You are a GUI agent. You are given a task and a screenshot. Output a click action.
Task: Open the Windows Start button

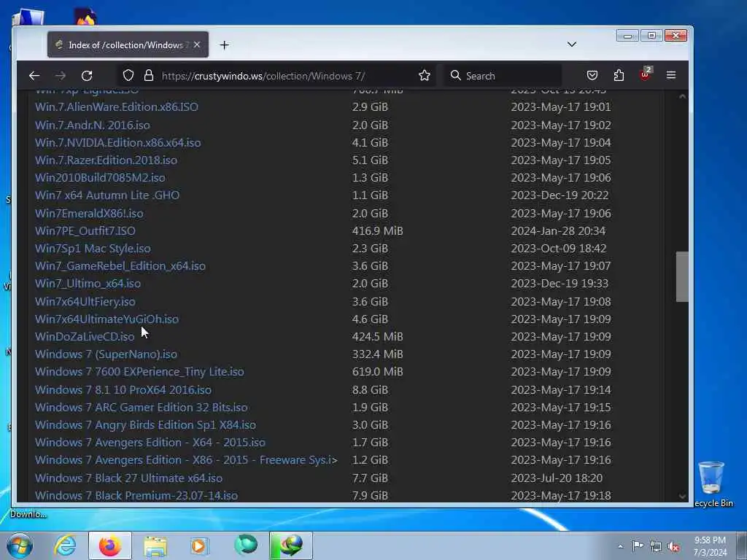click(x=20, y=545)
